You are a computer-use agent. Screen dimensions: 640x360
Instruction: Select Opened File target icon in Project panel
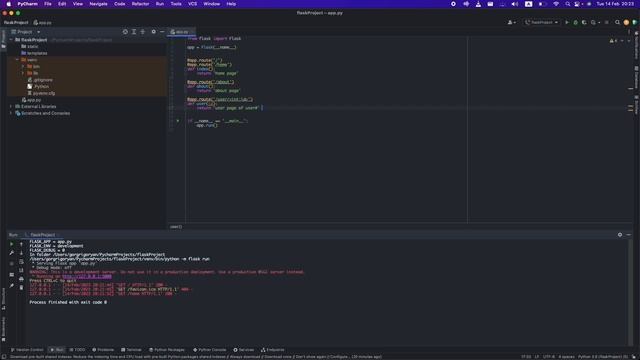tap(125, 31)
